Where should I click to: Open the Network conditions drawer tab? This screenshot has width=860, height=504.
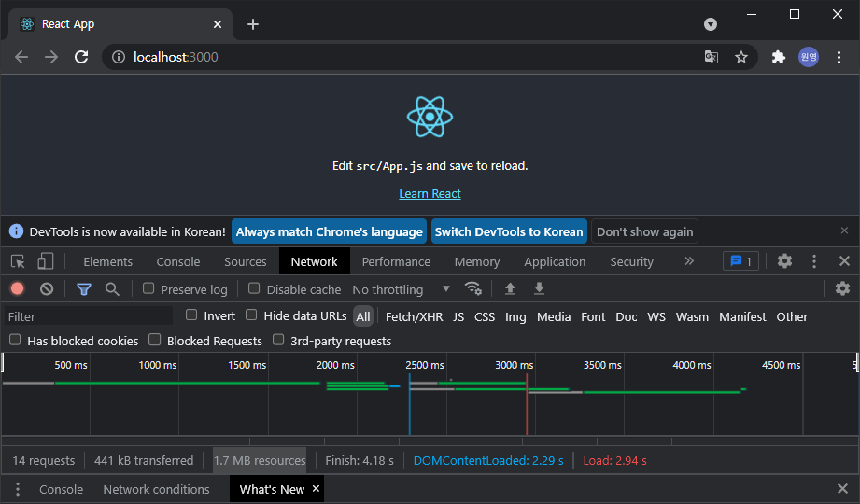coord(156,489)
